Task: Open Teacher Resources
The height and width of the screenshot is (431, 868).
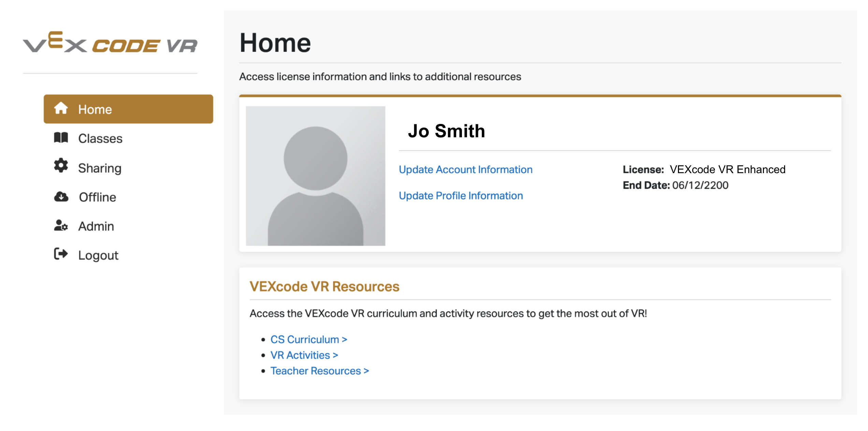Action: [319, 370]
